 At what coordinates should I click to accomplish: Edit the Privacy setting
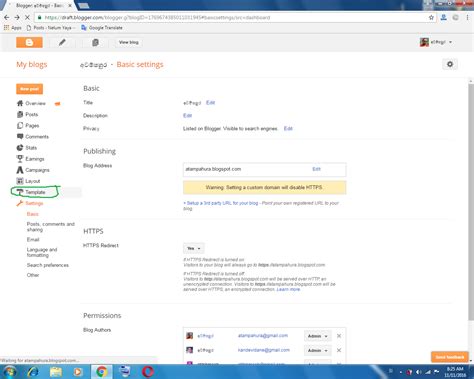coord(288,129)
